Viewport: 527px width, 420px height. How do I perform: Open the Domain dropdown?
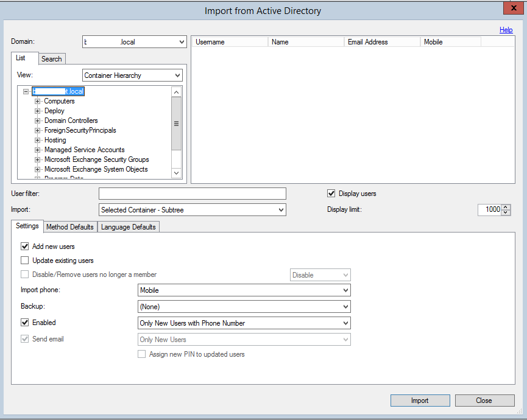[182, 42]
